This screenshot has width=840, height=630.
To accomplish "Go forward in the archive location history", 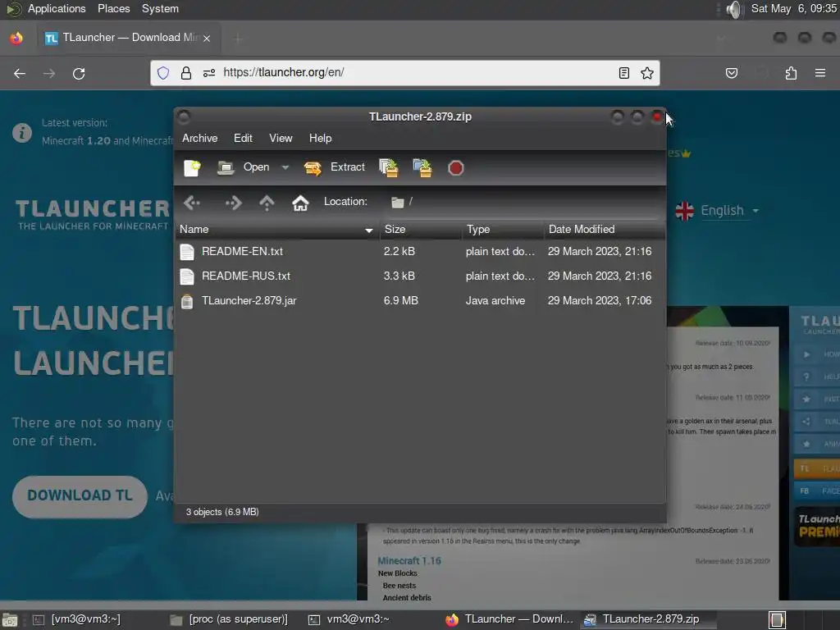I will (x=233, y=203).
